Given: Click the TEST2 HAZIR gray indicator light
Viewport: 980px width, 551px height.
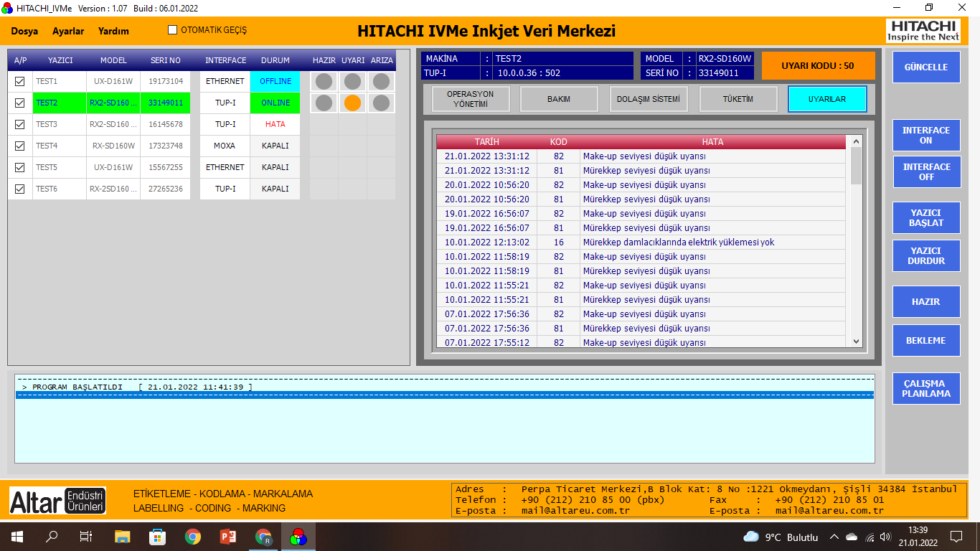Looking at the screenshot, I should [x=324, y=103].
